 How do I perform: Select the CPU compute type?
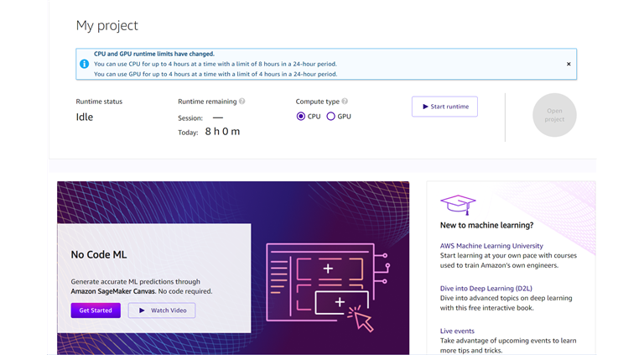(301, 117)
